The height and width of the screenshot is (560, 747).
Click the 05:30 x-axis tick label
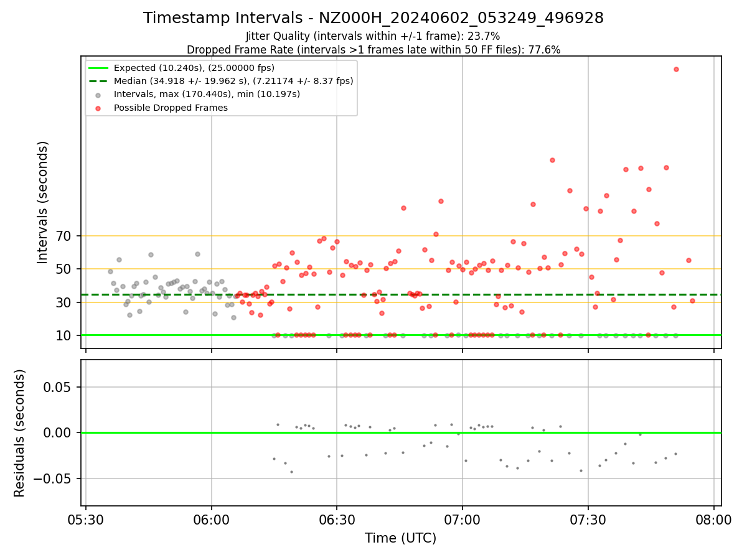(86, 519)
